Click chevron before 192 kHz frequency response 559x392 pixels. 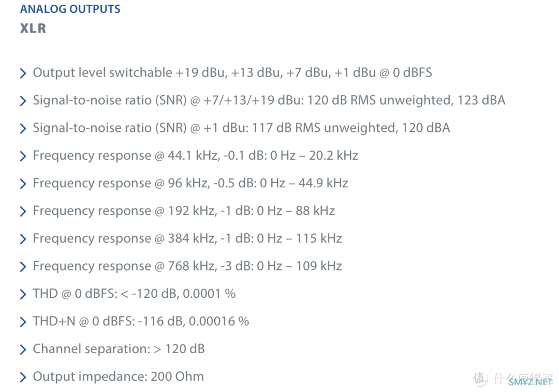(x=23, y=212)
